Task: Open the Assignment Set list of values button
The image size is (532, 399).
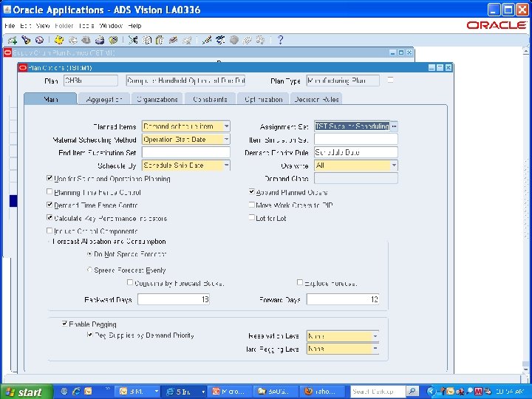Action: coord(394,126)
